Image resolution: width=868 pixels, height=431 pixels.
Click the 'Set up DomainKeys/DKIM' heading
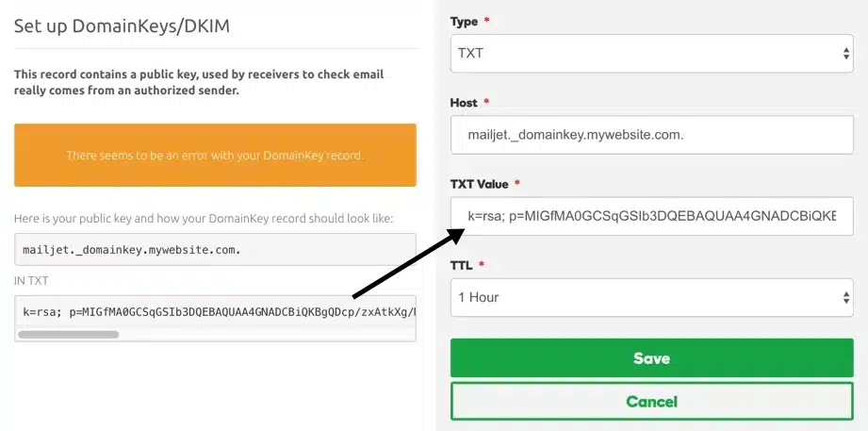click(x=122, y=25)
